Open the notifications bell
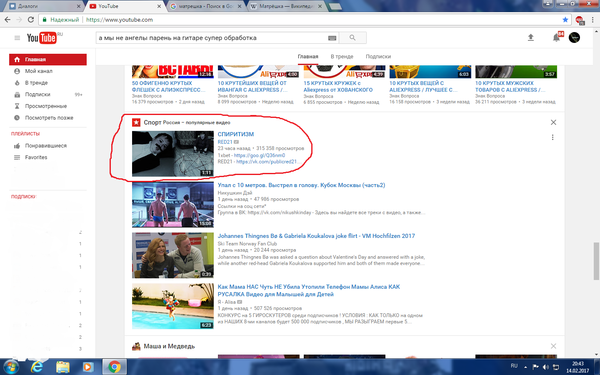This screenshot has height=375, width=600. coord(556,38)
